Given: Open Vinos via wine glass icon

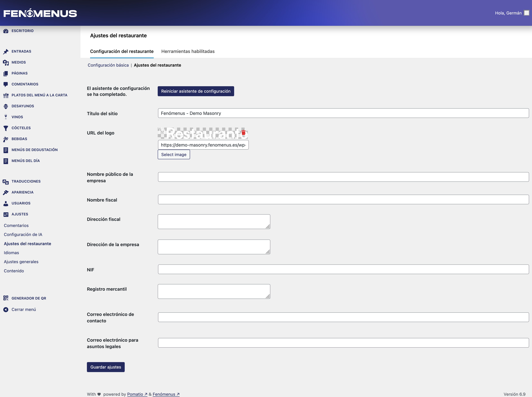Looking at the screenshot, I should pos(6,117).
